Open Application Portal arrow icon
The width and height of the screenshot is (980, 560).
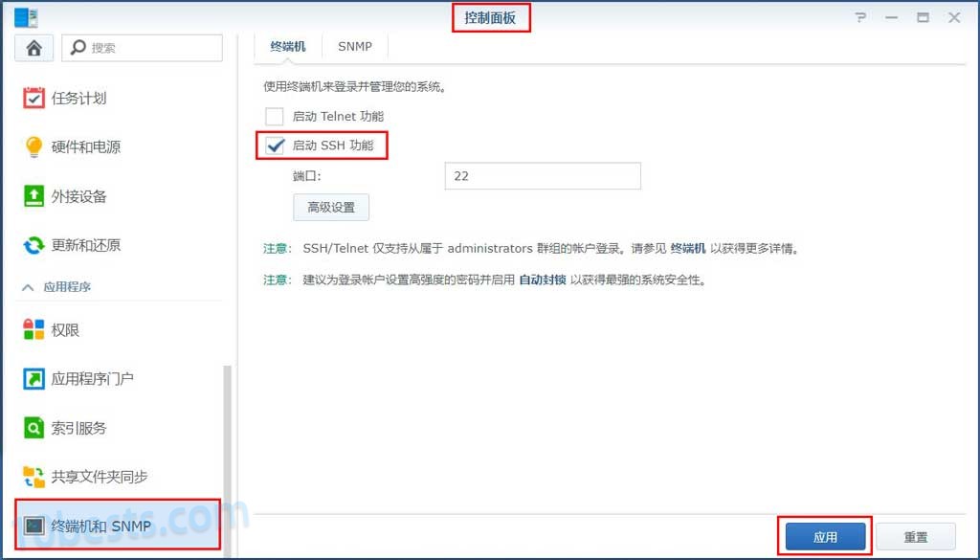point(33,379)
